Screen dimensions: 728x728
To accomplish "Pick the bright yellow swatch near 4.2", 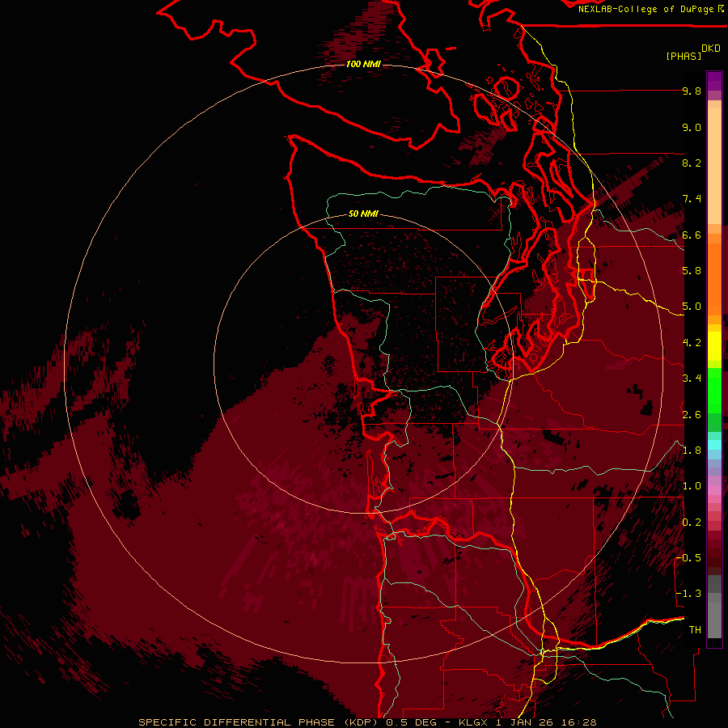I will pos(714,346).
